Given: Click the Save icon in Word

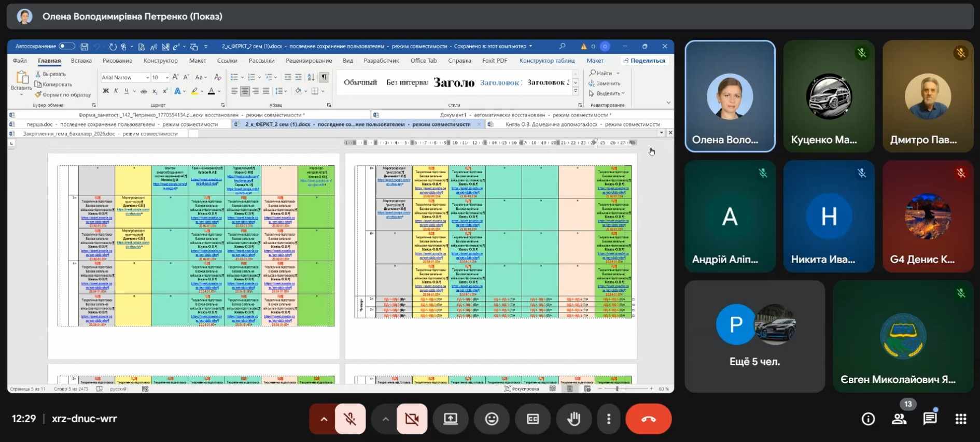Looking at the screenshot, I should 85,47.
